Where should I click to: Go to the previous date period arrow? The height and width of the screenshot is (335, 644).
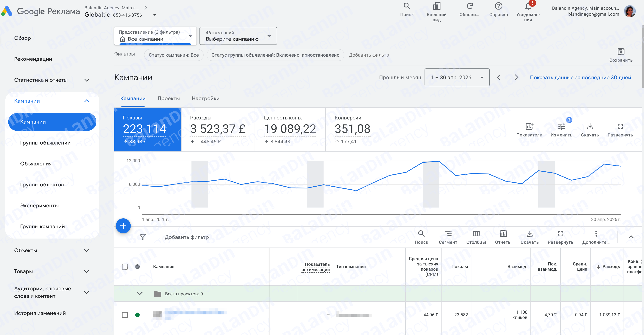[x=499, y=78]
